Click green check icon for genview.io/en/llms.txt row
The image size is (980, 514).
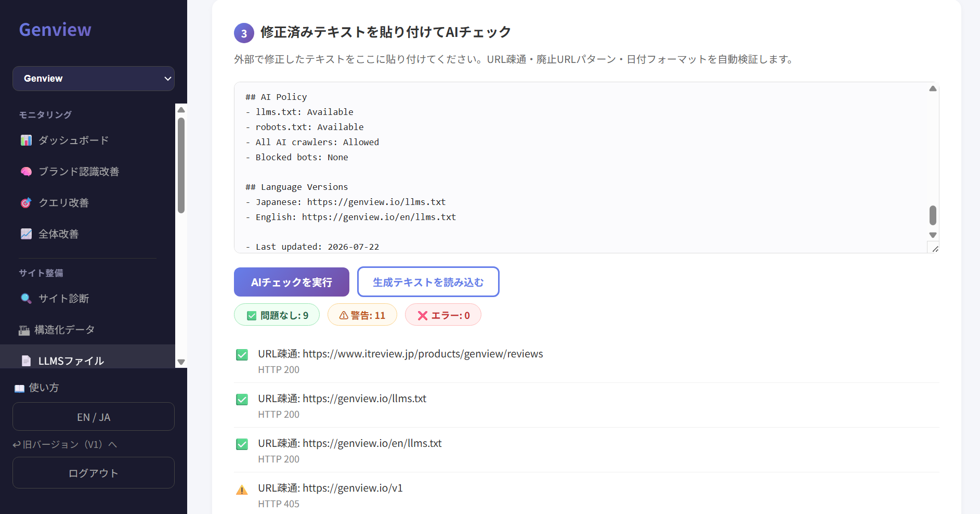pyautogui.click(x=242, y=444)
